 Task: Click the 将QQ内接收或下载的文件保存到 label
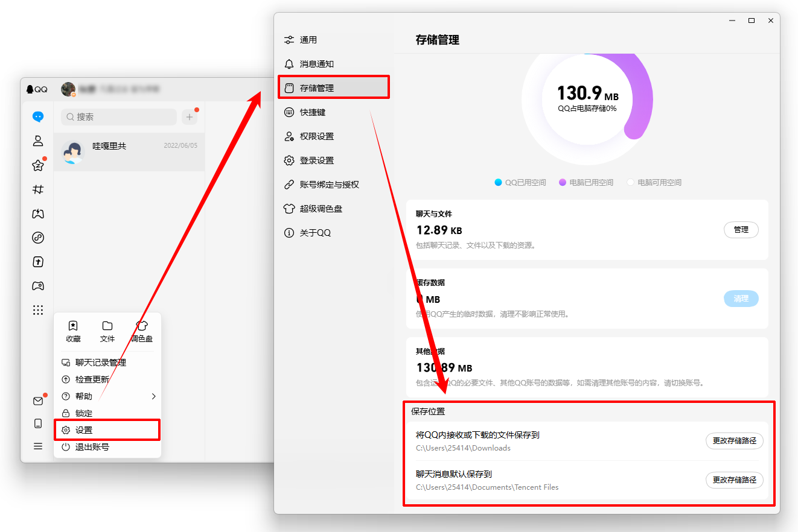[x=477, y=435]
